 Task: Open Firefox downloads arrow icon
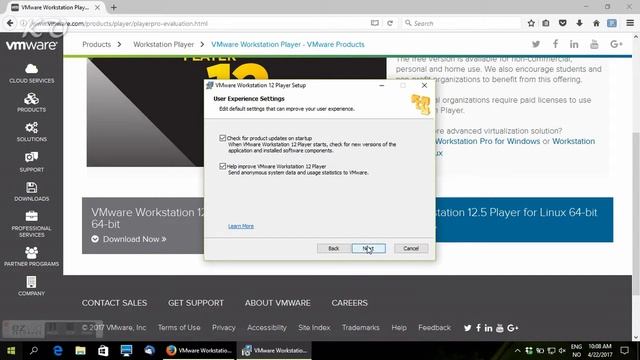pyautogui.click(x=579, y=23)
